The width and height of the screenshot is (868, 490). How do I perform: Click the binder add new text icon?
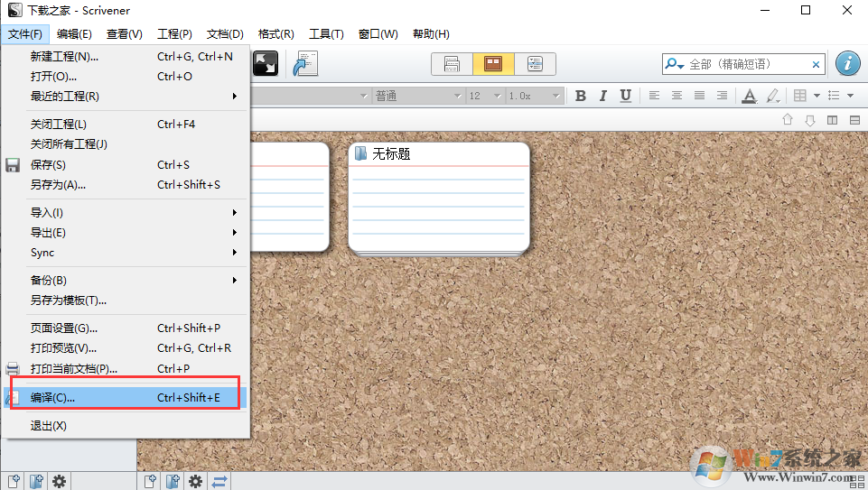[14, 481]
